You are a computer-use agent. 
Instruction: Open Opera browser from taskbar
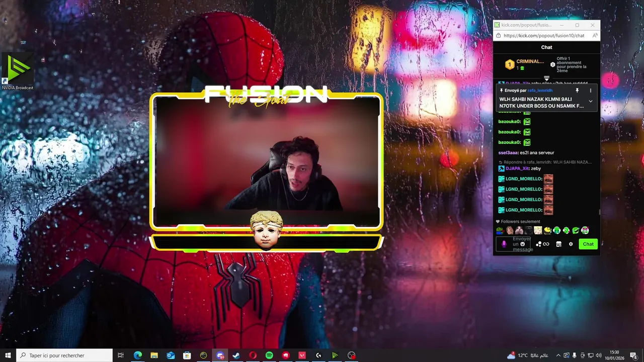click(253, 355)
